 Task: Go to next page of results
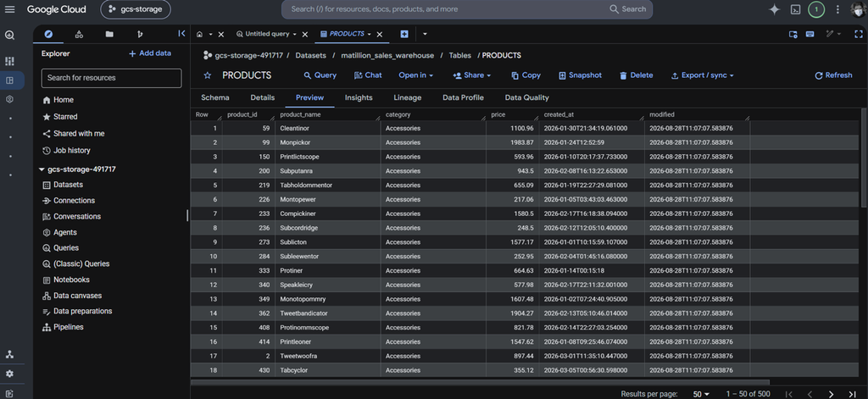[x=831, y=394]
